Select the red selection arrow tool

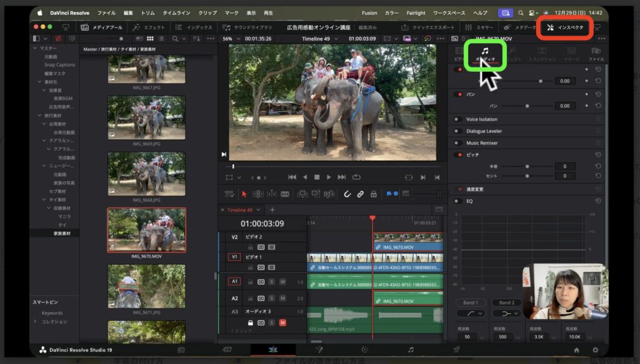point(243,194)
